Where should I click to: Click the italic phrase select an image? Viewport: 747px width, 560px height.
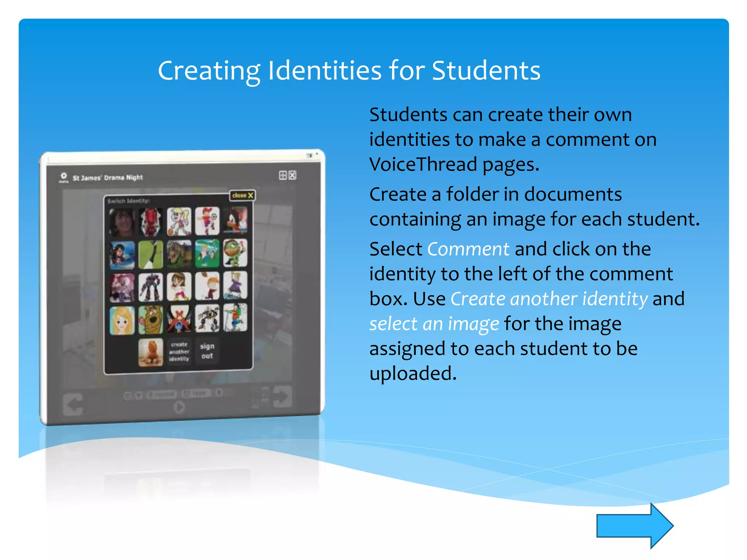coord(434,324)
